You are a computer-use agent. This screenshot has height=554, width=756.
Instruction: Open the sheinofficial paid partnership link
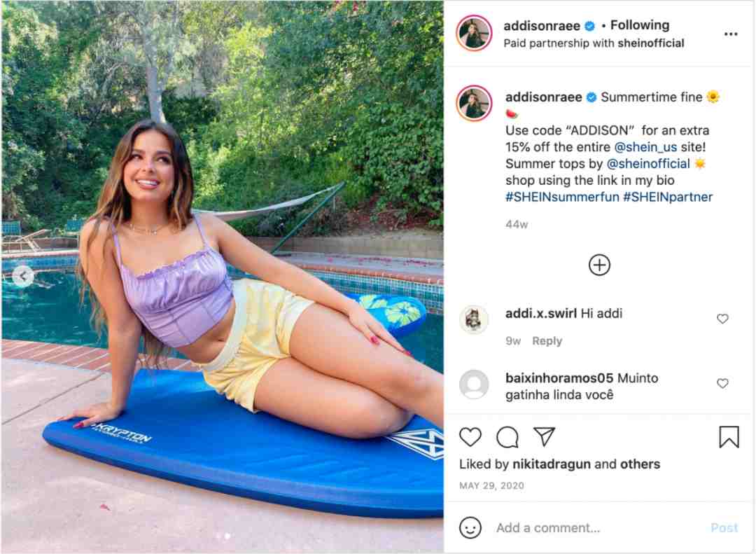650,43
